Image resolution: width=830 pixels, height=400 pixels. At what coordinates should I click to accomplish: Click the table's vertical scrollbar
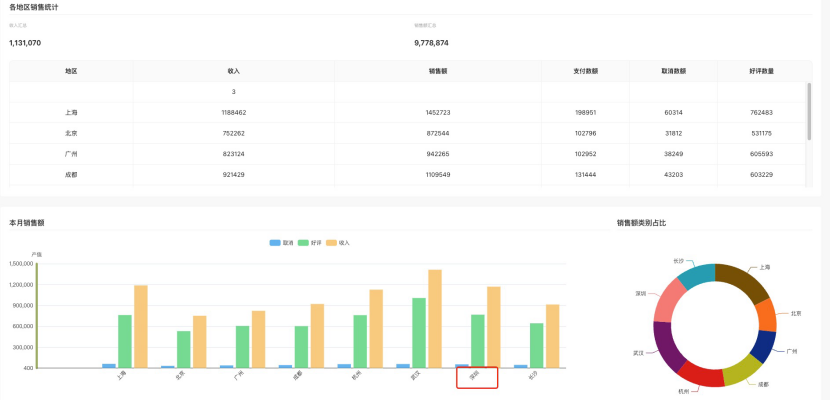pos(809,110)
